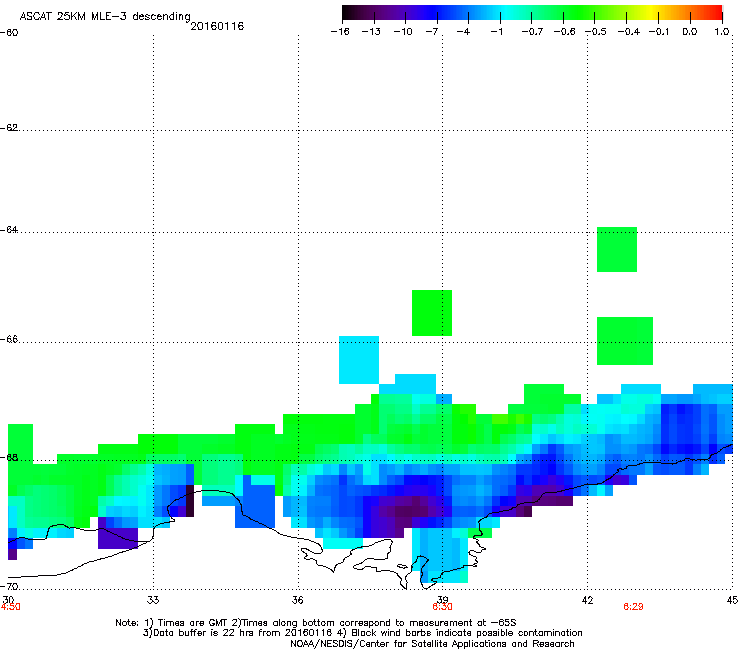Click the colorbar label -0.7

point(532,32)
